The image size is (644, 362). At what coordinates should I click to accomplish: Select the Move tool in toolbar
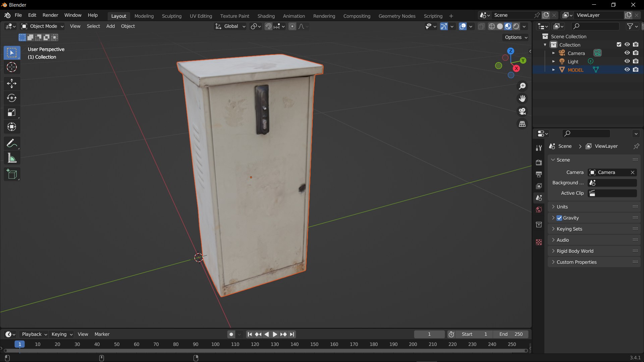12,83
